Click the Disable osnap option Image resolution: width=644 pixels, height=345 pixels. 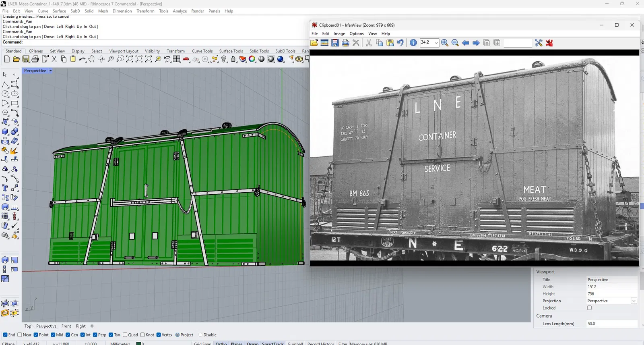(207, 335)
